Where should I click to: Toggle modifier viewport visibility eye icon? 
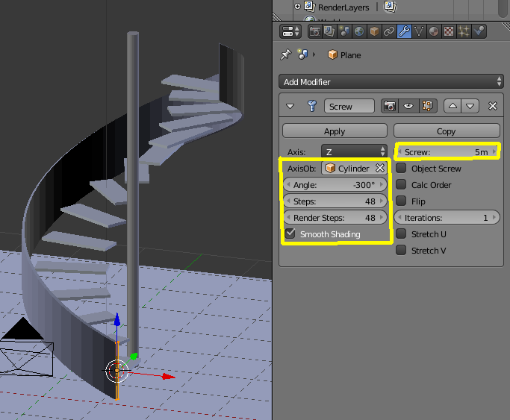(408, 106)
